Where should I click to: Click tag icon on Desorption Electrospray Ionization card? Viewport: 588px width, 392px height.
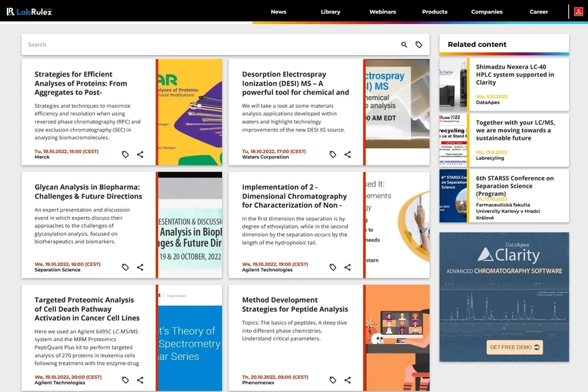(x=333, y=154)
